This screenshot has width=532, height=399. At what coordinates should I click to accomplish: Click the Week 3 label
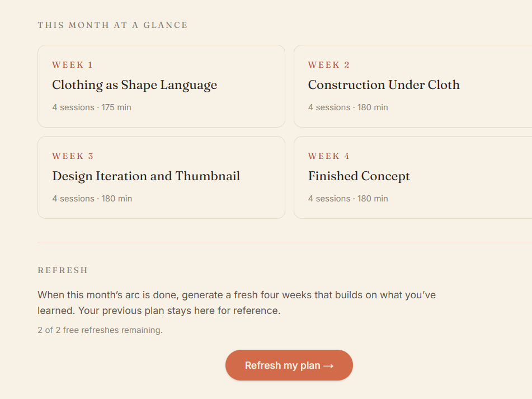point(73,156)
